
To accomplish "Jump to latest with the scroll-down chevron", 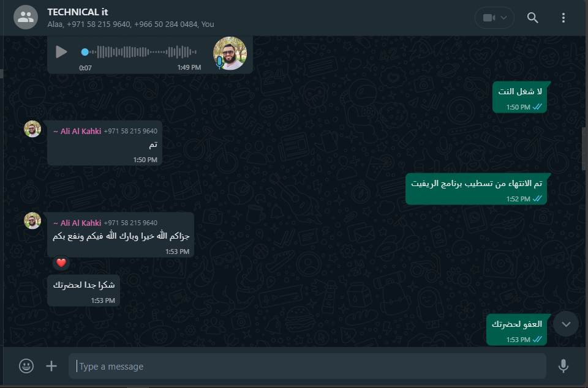I will click(x=566, y=324).
